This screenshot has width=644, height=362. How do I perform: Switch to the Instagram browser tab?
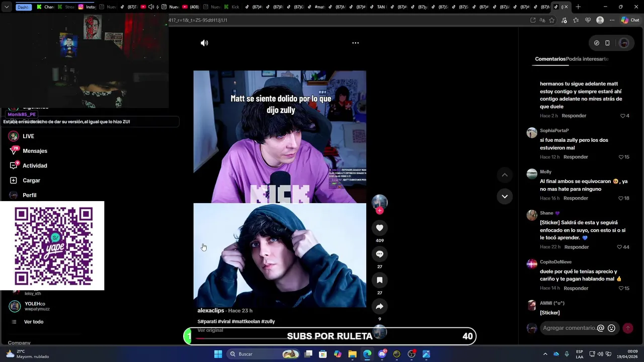87,7
